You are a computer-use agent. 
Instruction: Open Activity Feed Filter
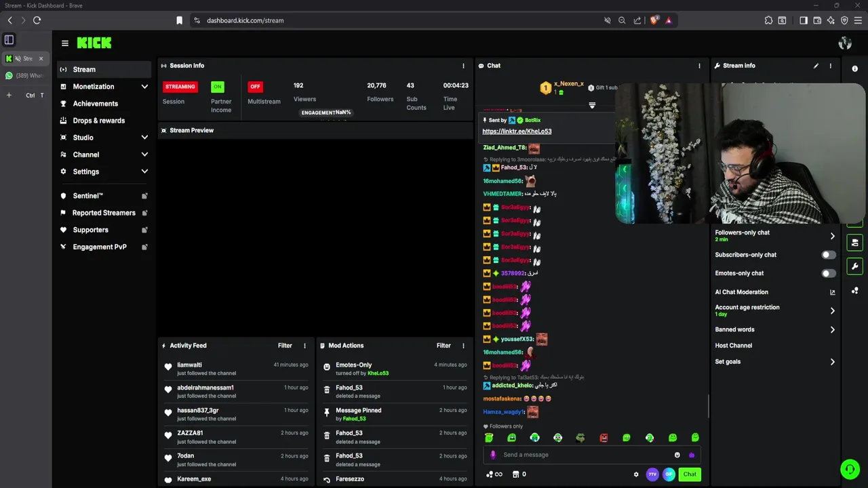click(285, 346)
